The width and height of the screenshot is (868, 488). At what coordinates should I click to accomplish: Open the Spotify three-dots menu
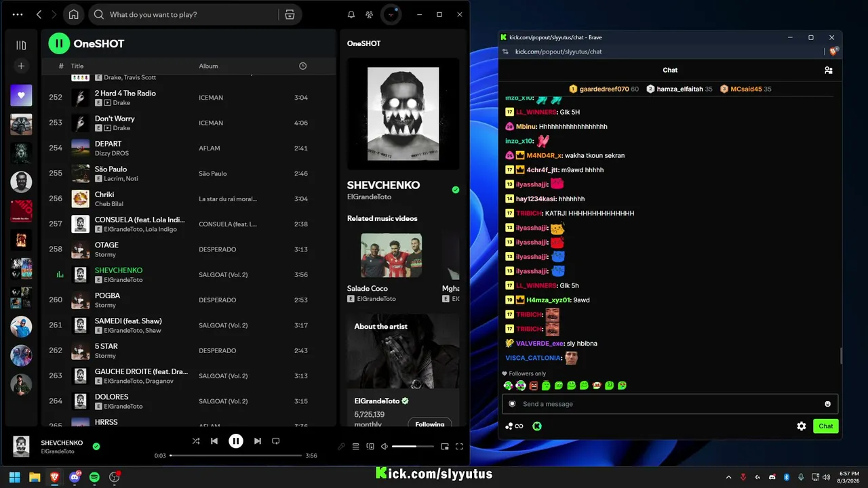point(18,14)
